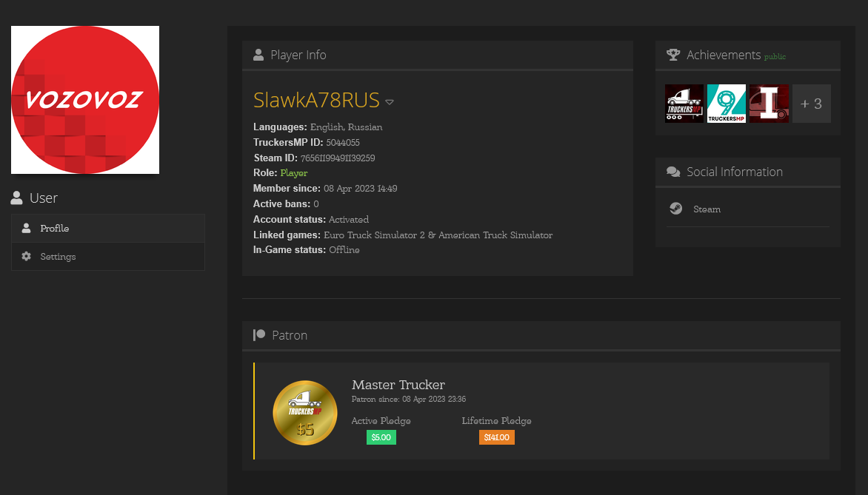Click the gold $5 Master Trucker coin badge
This screenshot has height=495, width=868.
(x=305, y=413)
